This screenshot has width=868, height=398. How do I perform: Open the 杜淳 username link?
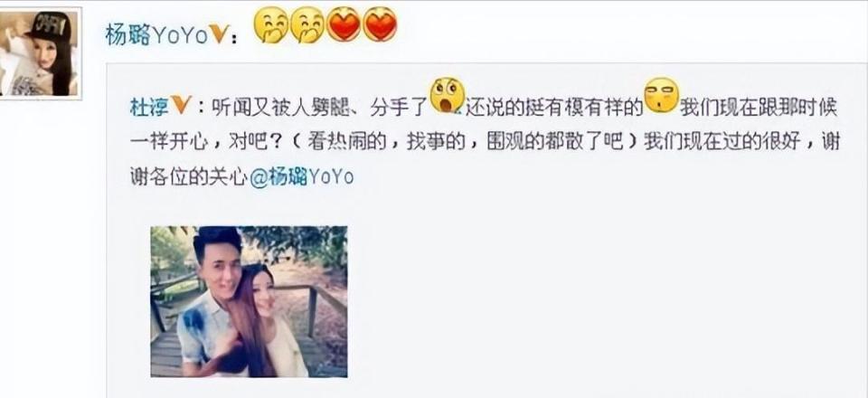tap(149, 106)
